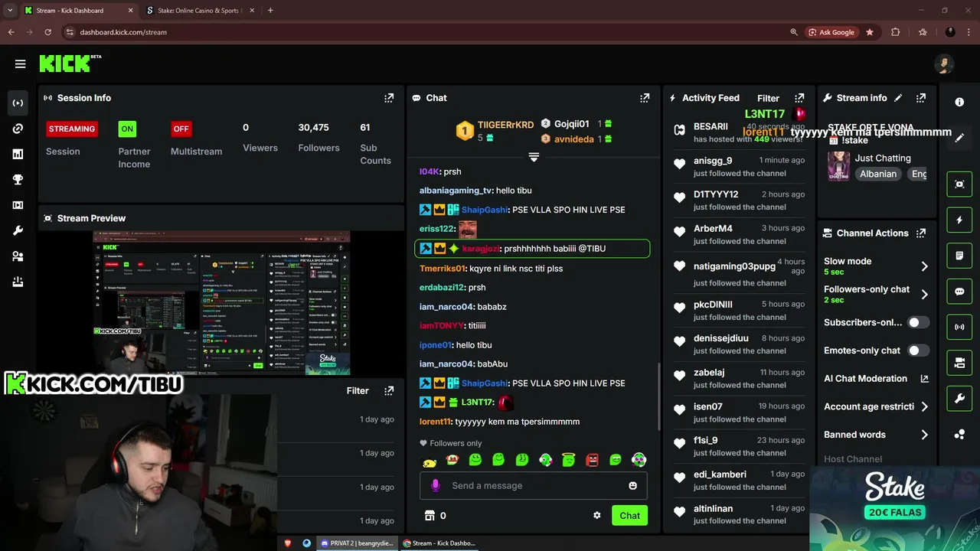Image resolution: width=980 pixels, height=551 pixels.
Task: Toggle lightning activity widget in right rail
Action: (959, 220)
